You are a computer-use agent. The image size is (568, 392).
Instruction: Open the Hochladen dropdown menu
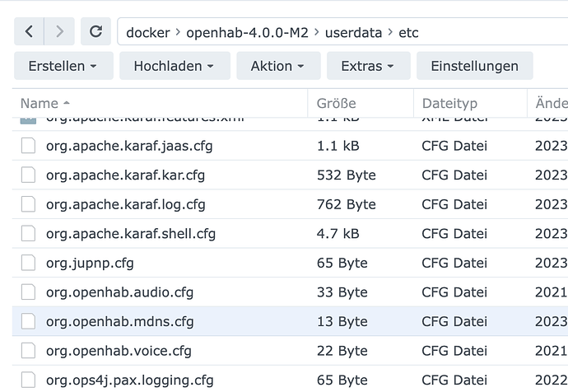click(x=174, y=66)
